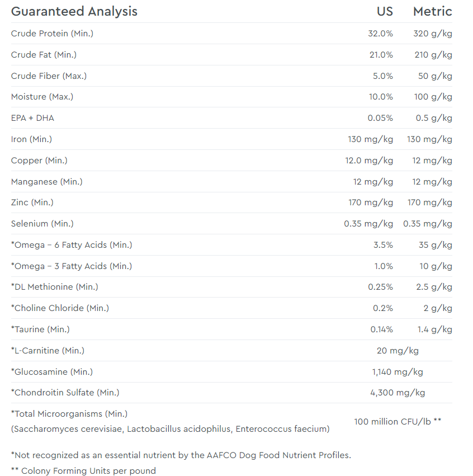The width and height of the screenshot is (473, 476).
Task: Select the Crude Fiber 50 g/kg metric value
Action: coord(435,76)
